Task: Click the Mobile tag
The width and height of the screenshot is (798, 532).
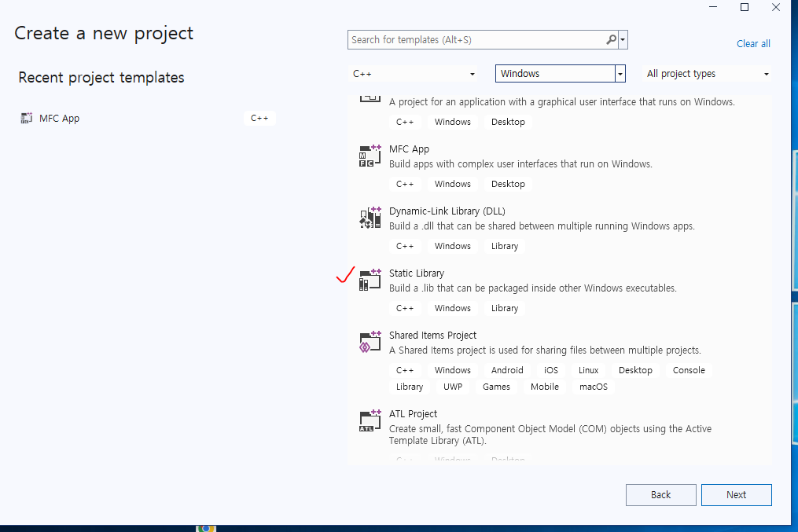Action: pyautogui.click(x=545, y=387)
